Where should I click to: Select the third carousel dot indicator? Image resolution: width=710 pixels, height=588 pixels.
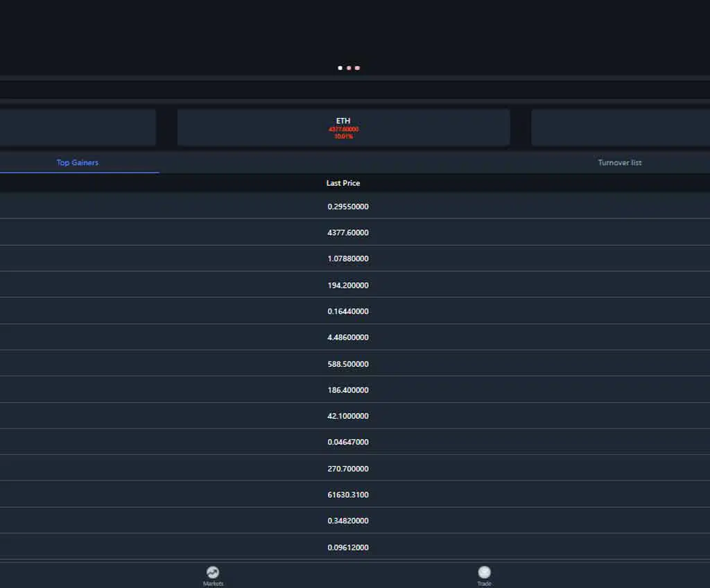pos(357,68)
